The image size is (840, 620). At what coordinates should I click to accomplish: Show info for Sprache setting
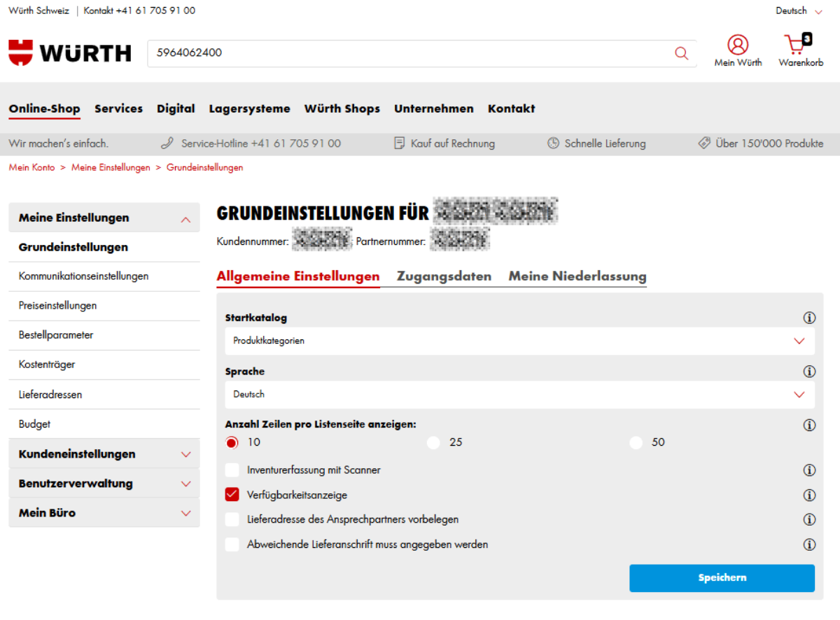[x=809, y=372]
